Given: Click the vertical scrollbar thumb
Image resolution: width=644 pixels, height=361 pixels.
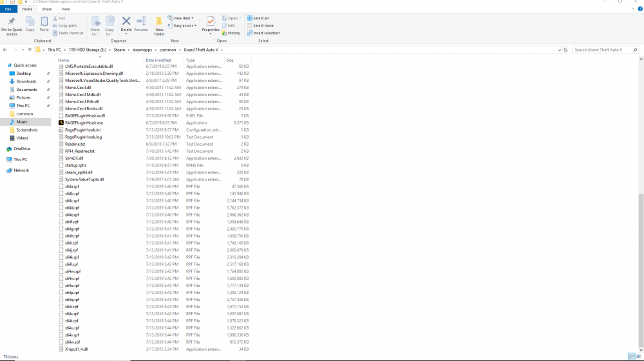Looking at the screenshot, I should point(641,270).
